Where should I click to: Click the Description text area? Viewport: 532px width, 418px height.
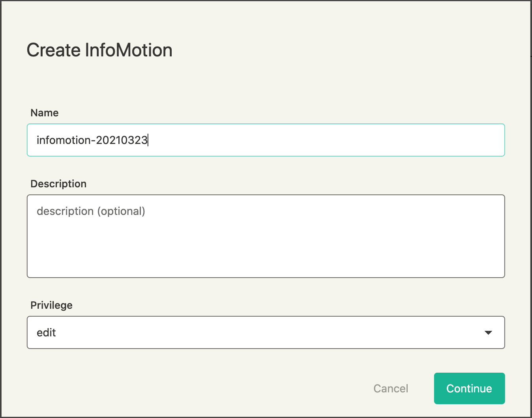click(x=266, y=236)
